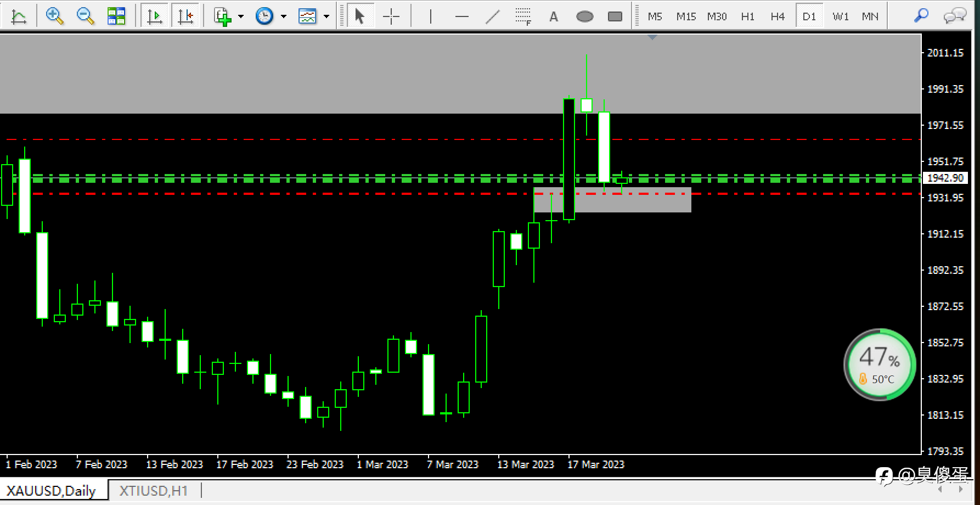Switch to W1 weekly timeframe
980x505 pixels.
[841, 16]
